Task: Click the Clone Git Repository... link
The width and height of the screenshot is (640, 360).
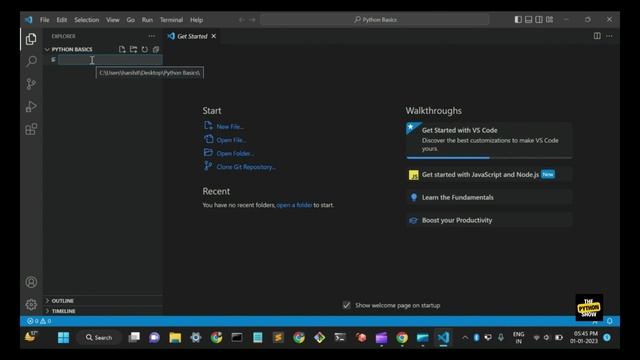Action: (x=246, y=167)
